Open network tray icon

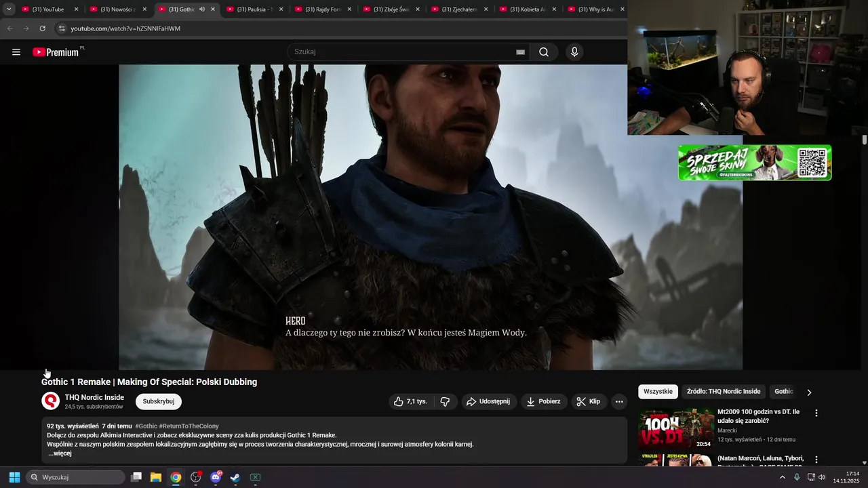coord(811,477)
